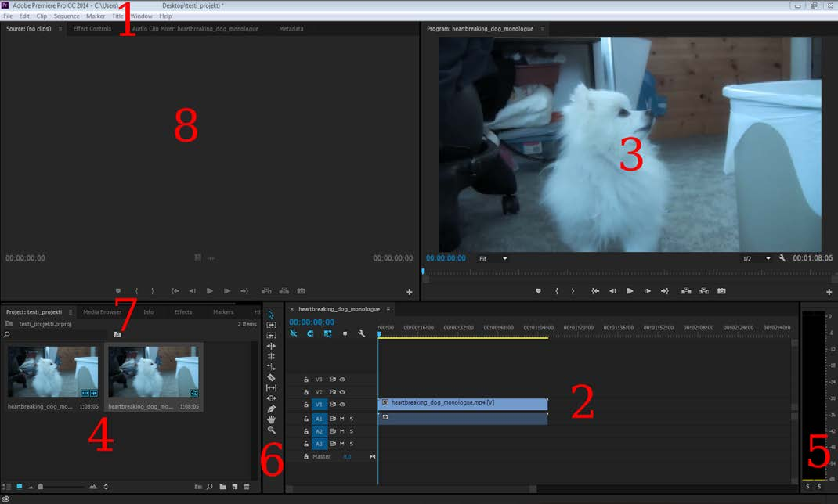Toggle the V2 track output eye

point(342,392)
